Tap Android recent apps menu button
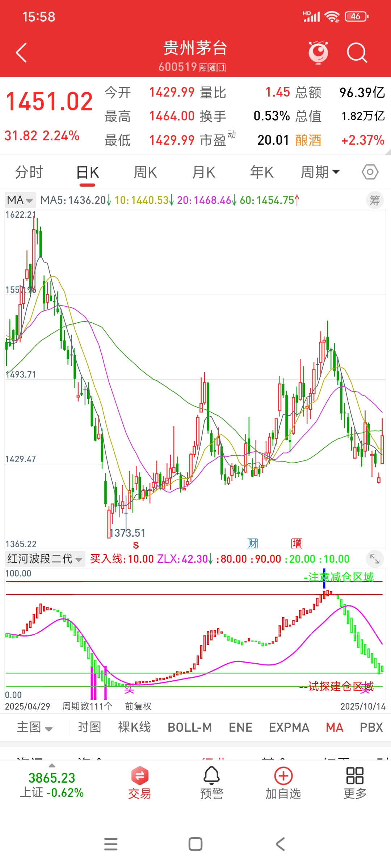Screen dimensions: 391x868 click(111, 844)
